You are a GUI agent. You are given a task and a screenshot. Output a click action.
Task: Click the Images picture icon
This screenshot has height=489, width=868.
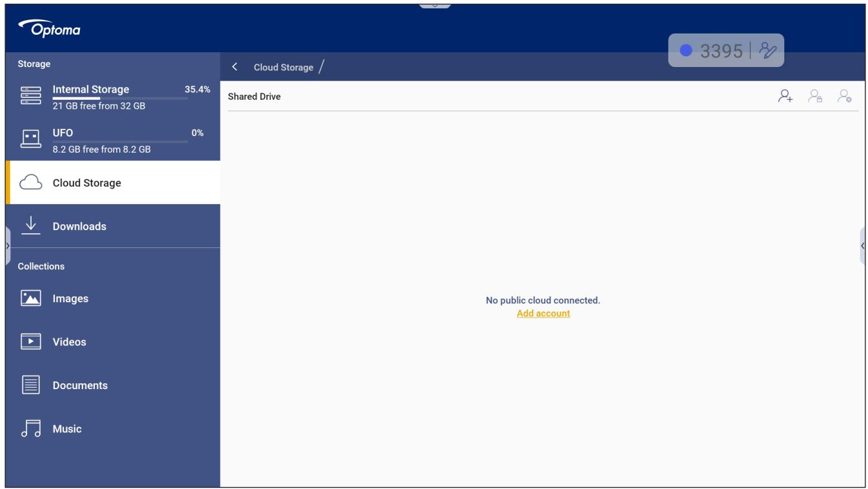(x=30, y=298)
